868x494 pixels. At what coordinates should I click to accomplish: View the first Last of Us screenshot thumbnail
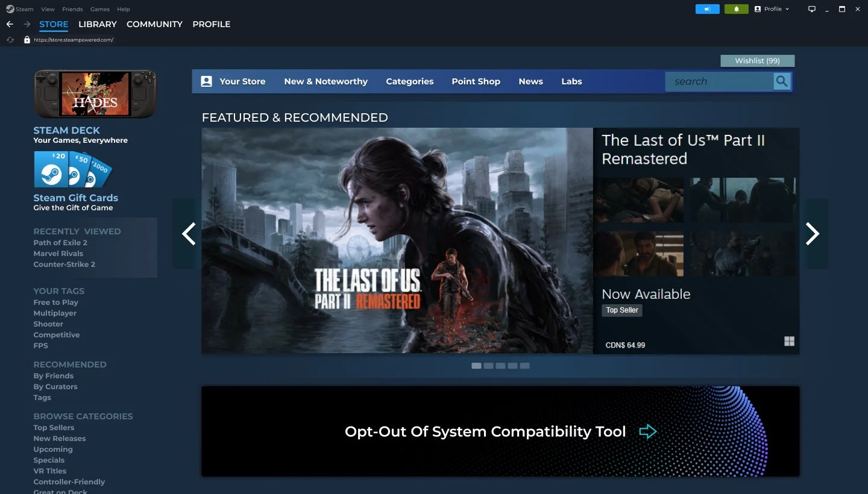tap(639, 200)
